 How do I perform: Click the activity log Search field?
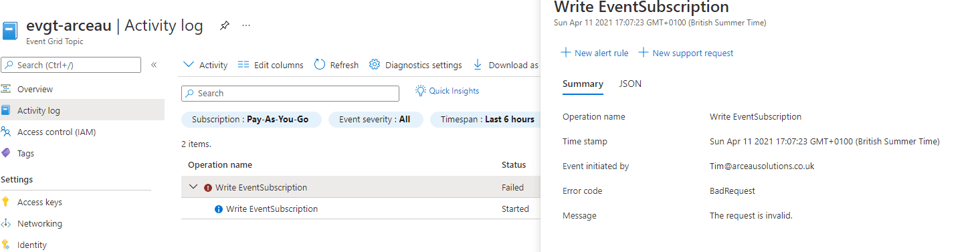pyautogui.click(x=290, y=94)
